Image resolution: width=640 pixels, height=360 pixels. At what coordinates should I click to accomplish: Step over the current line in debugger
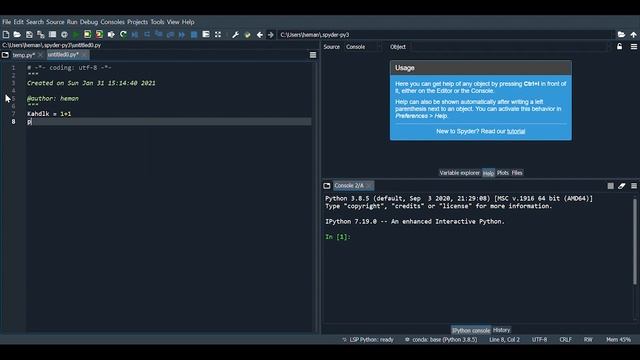coord(147,35)
